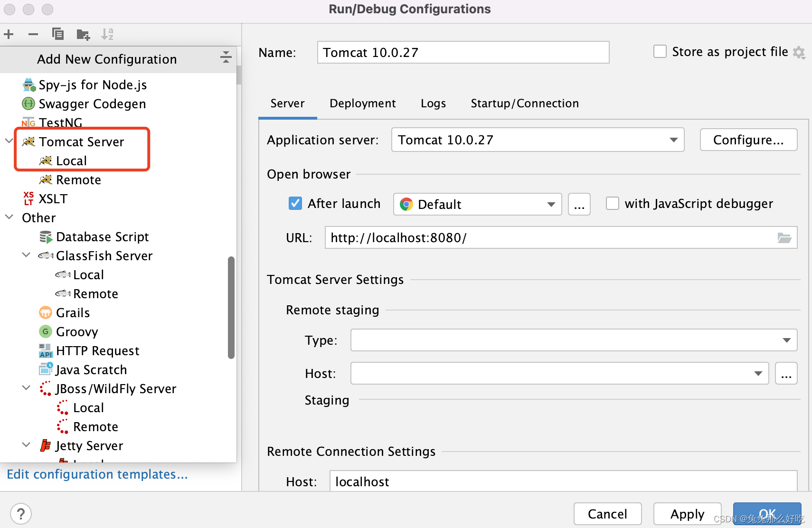Click ellipsis button next to staging Host

tap(786, 373)
